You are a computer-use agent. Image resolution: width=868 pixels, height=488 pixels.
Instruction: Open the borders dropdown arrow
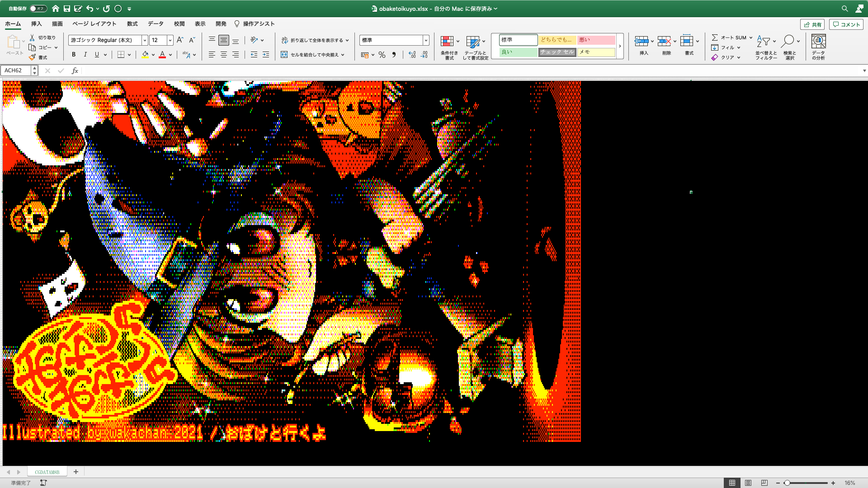pos(129,55)
